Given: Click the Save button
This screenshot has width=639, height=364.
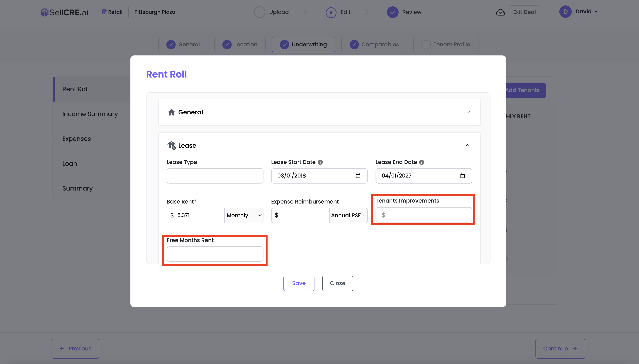Looking at the screenshot, I should point(299,283).
